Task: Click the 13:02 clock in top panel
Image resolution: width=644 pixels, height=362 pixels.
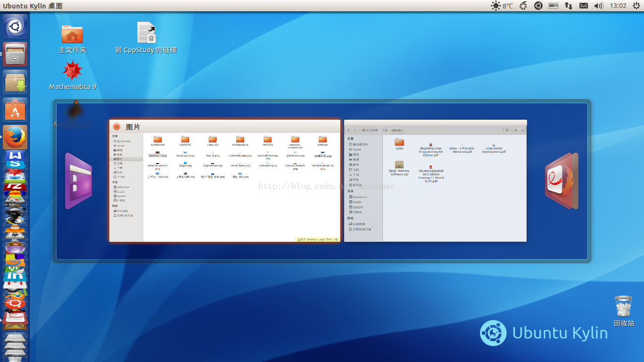Action: click(x=618, y=6)
